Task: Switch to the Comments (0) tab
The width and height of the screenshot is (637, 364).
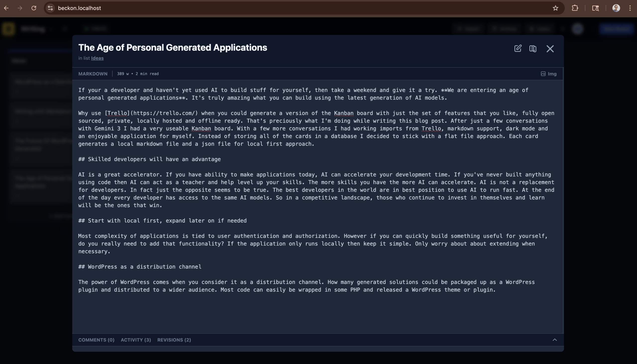Action: coord(96,340)
